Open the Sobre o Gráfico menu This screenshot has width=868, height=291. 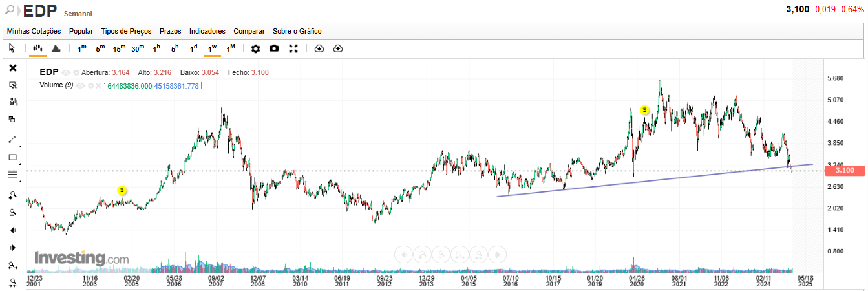[297, 31]
